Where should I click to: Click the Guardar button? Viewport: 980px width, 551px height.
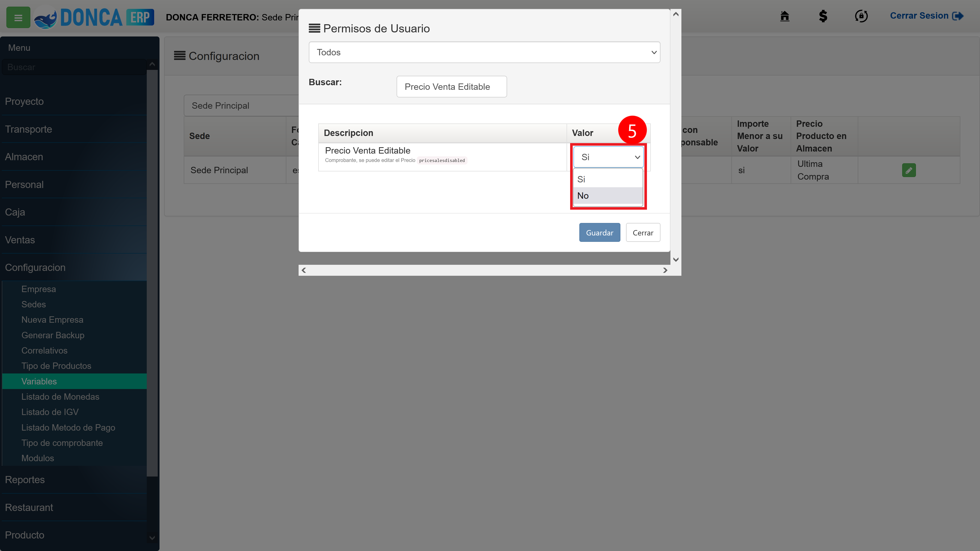tap(599, 233)
